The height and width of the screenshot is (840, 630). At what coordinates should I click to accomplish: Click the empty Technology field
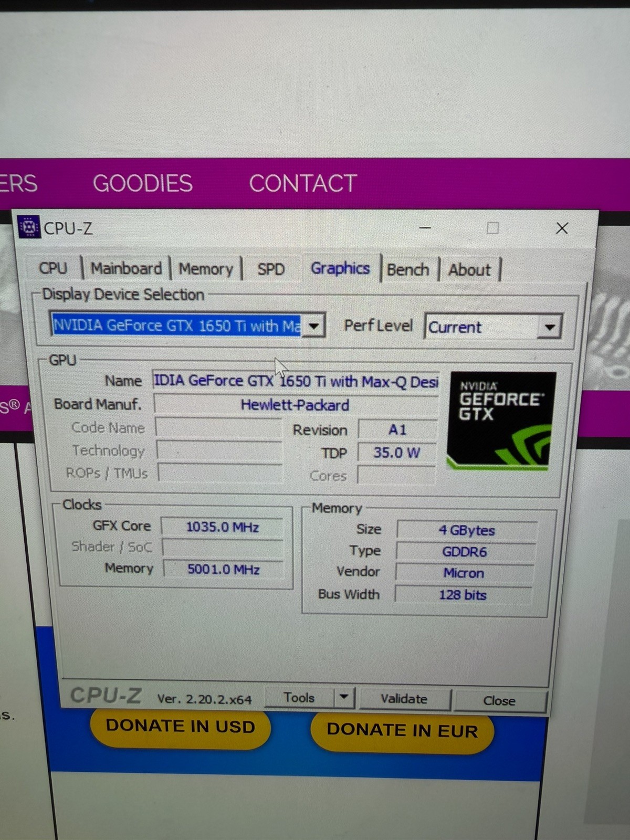220,450
